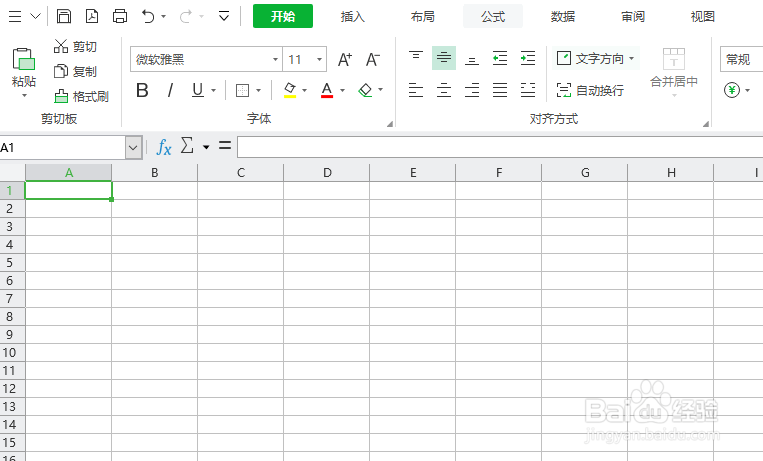Image resolution: width=763 pixels, height=461 pixels.
Task: Increase indent icon
Action: click(x=528, y=58)
